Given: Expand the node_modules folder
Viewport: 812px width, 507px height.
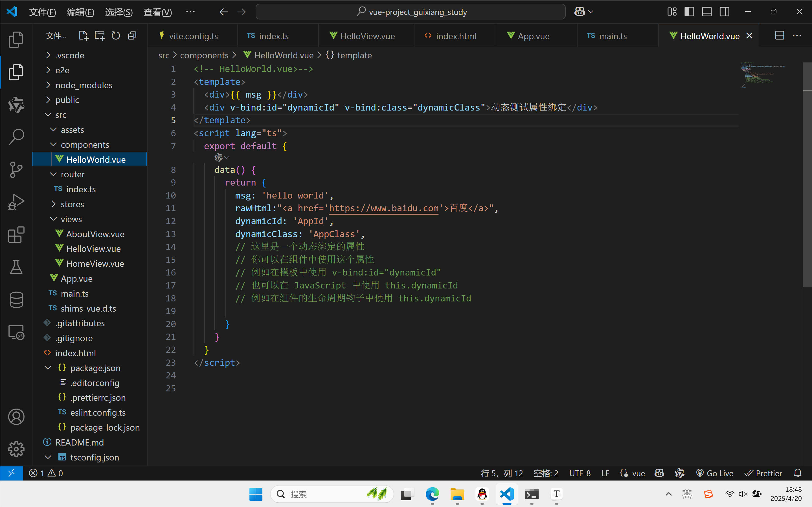Looking at the screenshot, I should click(x=84, y=85).
